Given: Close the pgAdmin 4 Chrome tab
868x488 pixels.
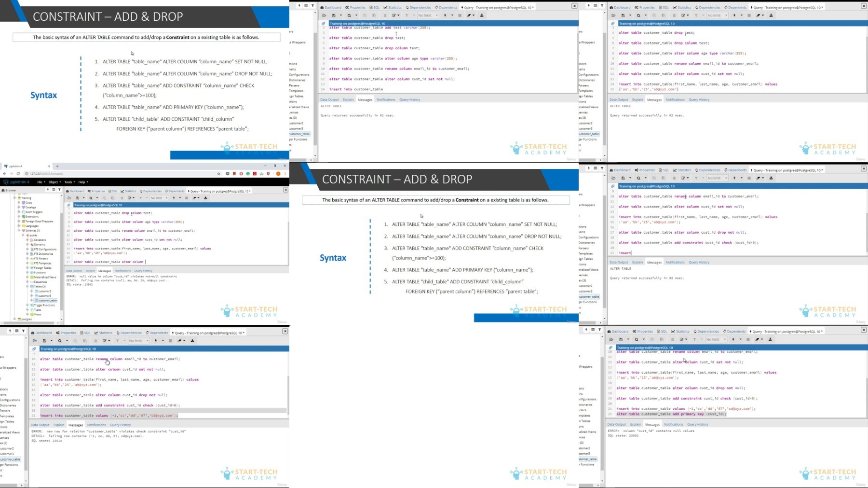Looking at the screenshot, I should point(49,166).
